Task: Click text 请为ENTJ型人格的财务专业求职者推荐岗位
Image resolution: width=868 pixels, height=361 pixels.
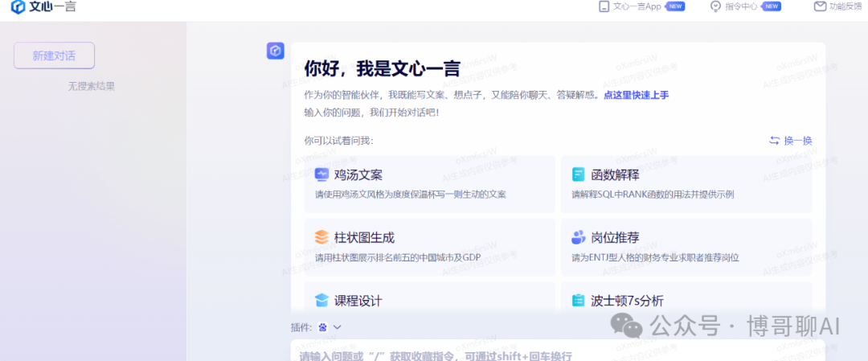Action: point(656,257)
